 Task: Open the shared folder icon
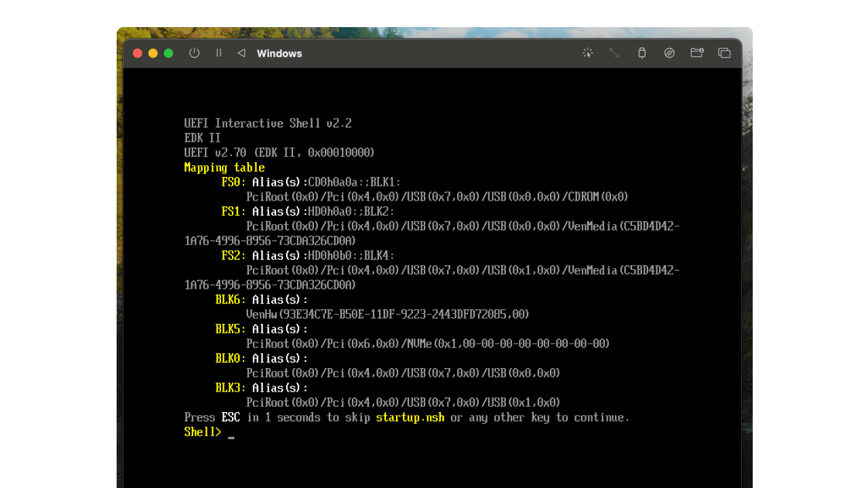click(696, 53)
